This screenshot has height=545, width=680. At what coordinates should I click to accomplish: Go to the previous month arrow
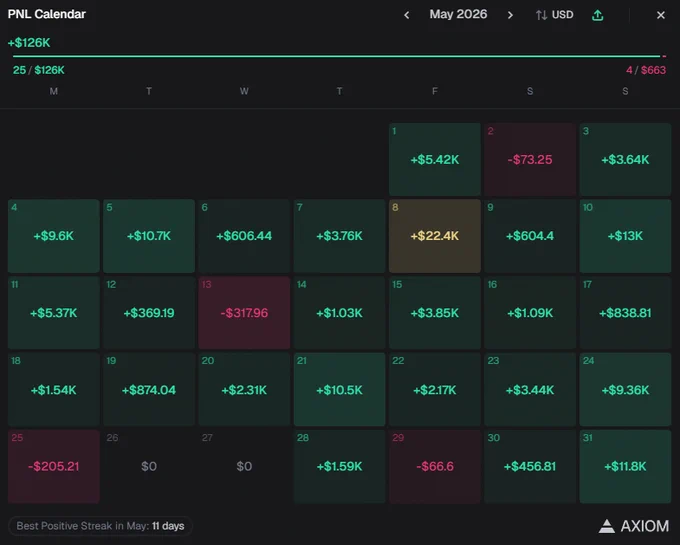point(406,15)
